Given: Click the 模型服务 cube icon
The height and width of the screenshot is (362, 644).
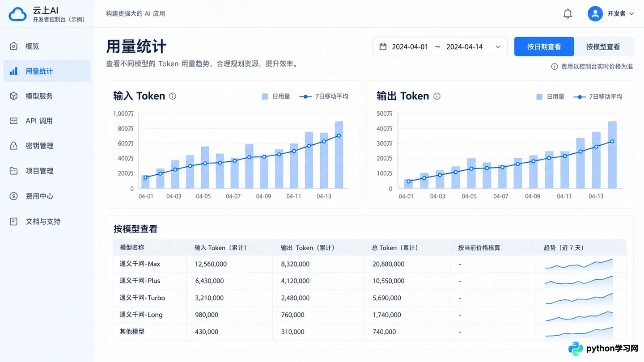Looking at the screenshot, I should pyautogui.click(x=14, y=96).
